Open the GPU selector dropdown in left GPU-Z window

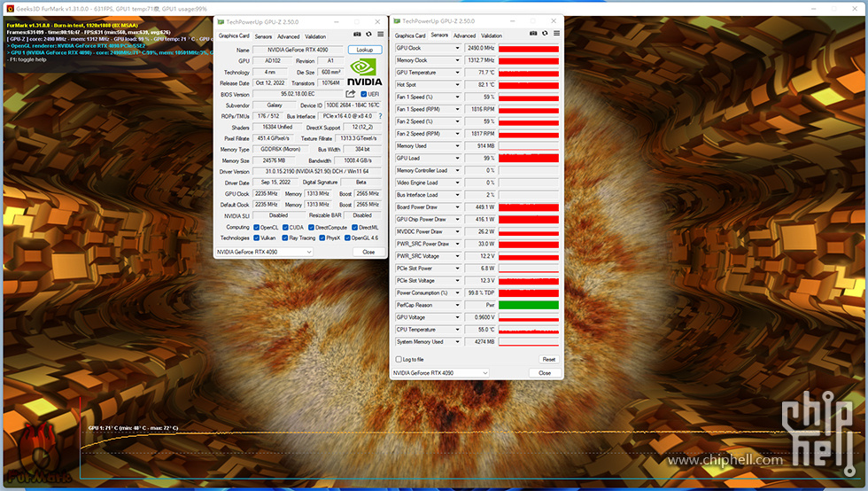pyautogui.click(x=264, y=252)
